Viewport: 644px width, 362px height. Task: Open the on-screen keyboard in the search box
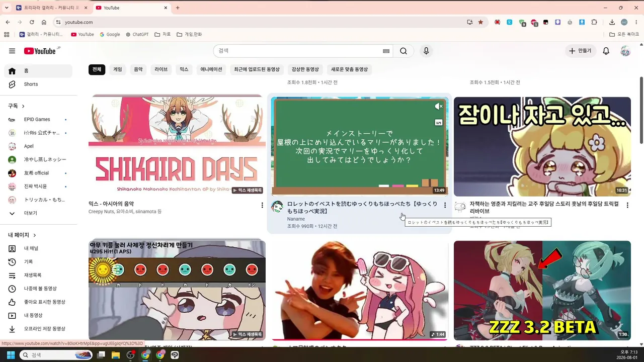[x=386, y=51]
